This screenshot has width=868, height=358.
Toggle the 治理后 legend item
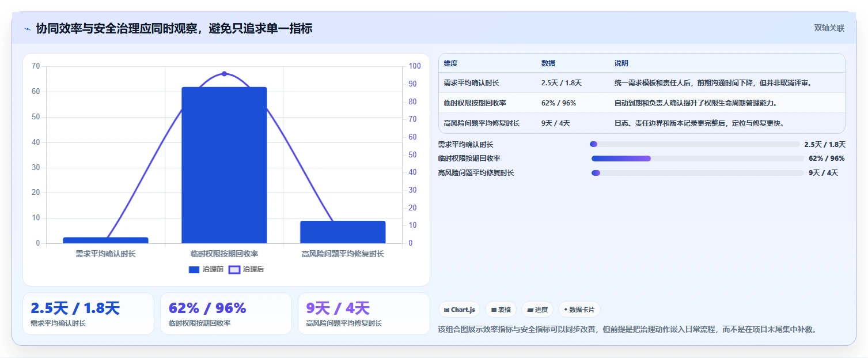click(x=247, y=269)
